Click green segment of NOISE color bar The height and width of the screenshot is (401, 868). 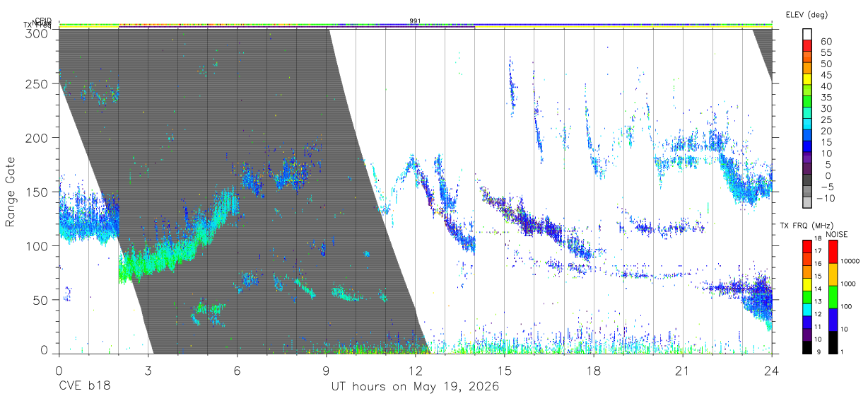833,297
